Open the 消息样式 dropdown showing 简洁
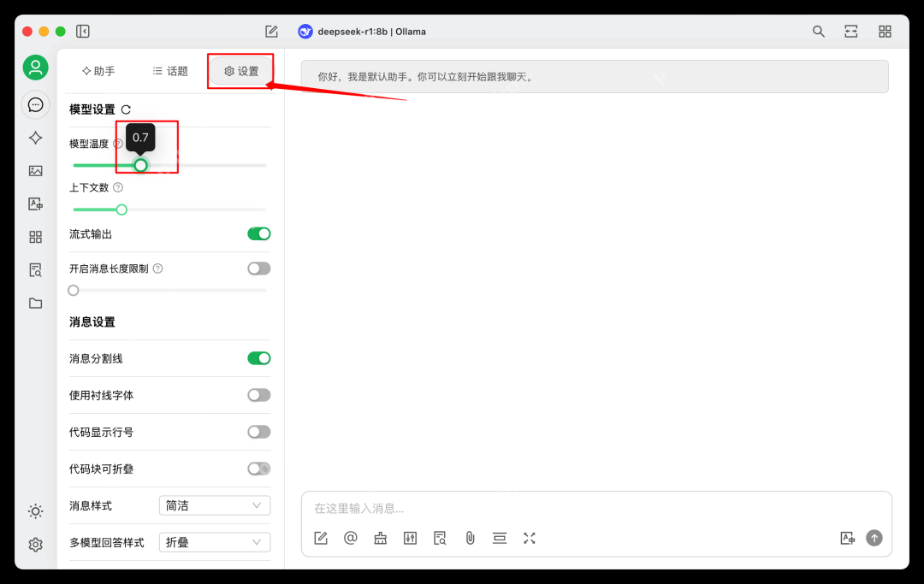Screen dimensions: 924x584 (x=215, y=505)
